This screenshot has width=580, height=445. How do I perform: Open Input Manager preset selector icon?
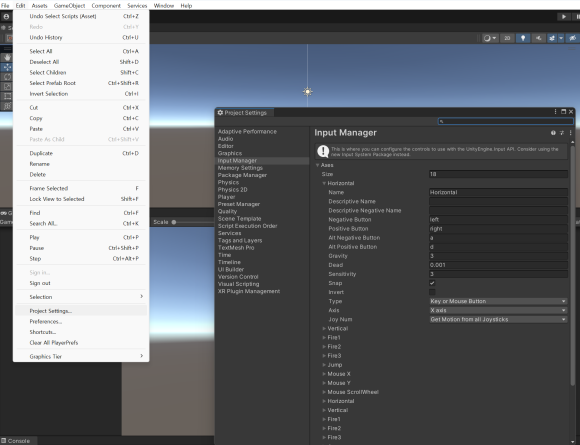pyautogui.click(x=562, y=133)
